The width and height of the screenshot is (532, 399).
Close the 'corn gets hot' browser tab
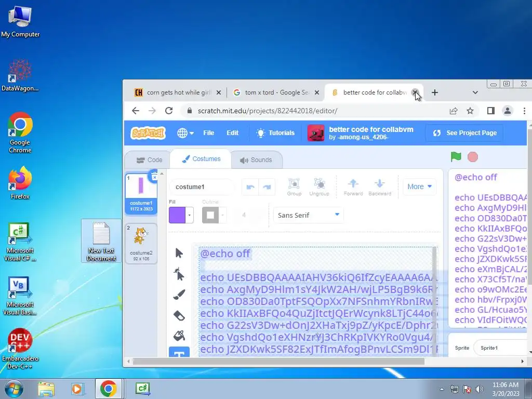(x=219, y=92)
